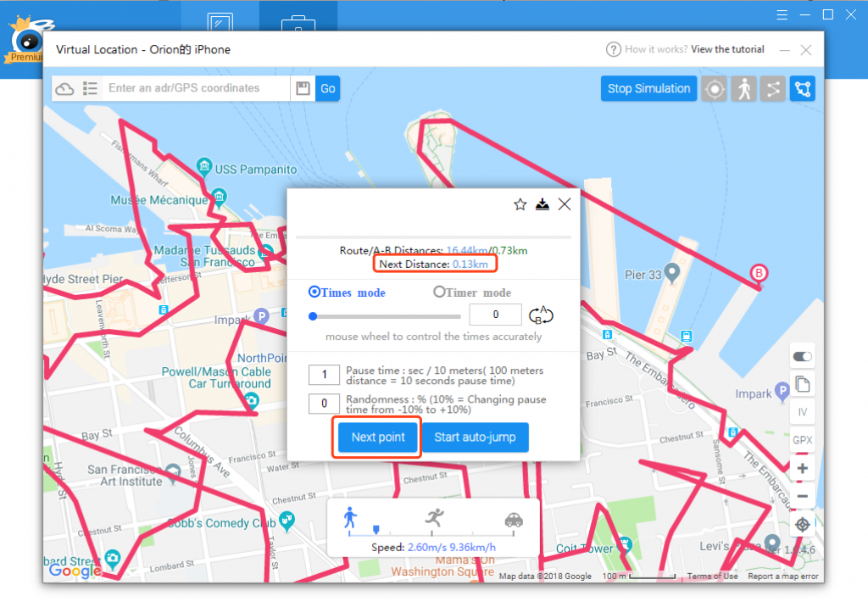The width and height of the screenshot is (868, 613).
Task: Select Times mode radio button
Action: [x=314, y=292]
